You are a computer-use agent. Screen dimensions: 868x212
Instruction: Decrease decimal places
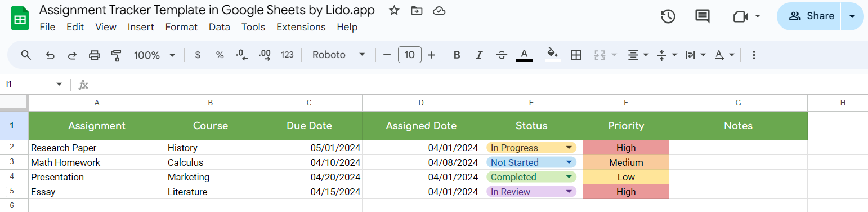point(242,55)
